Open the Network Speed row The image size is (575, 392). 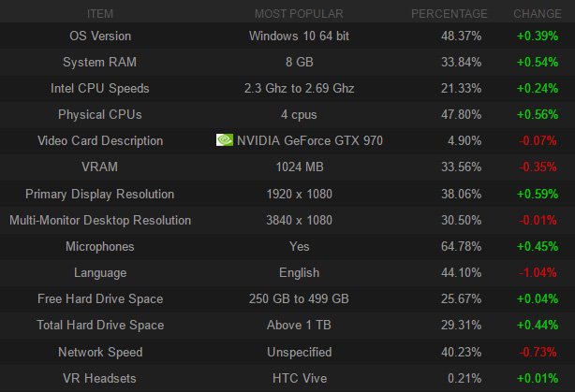(x=100, y=352)
